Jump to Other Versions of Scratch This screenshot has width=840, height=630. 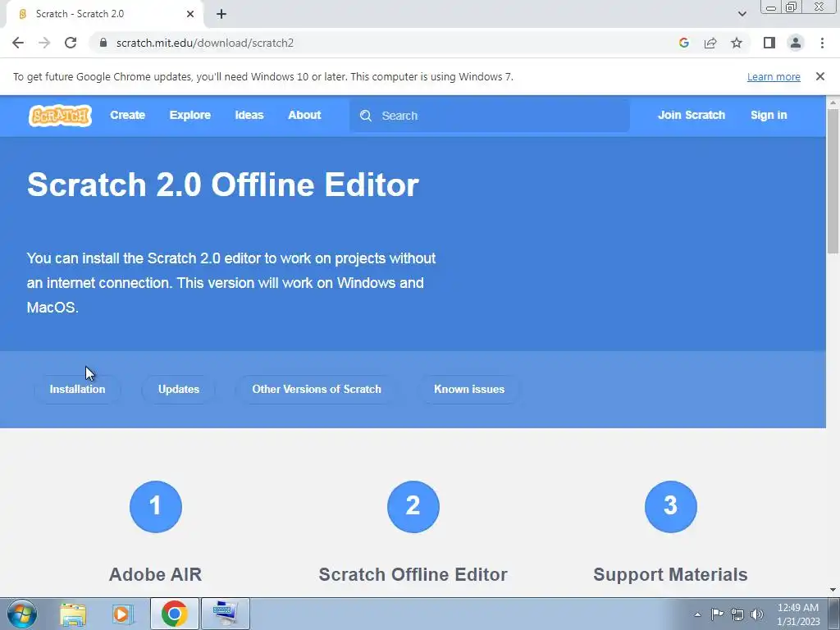click(317, 390)
